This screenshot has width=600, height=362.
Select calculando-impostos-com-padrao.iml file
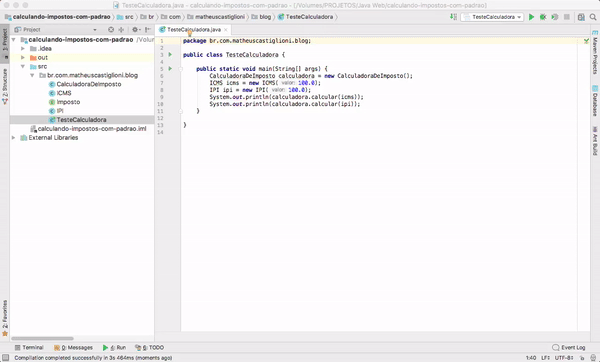pyautogui.click(x=88, y=129)
